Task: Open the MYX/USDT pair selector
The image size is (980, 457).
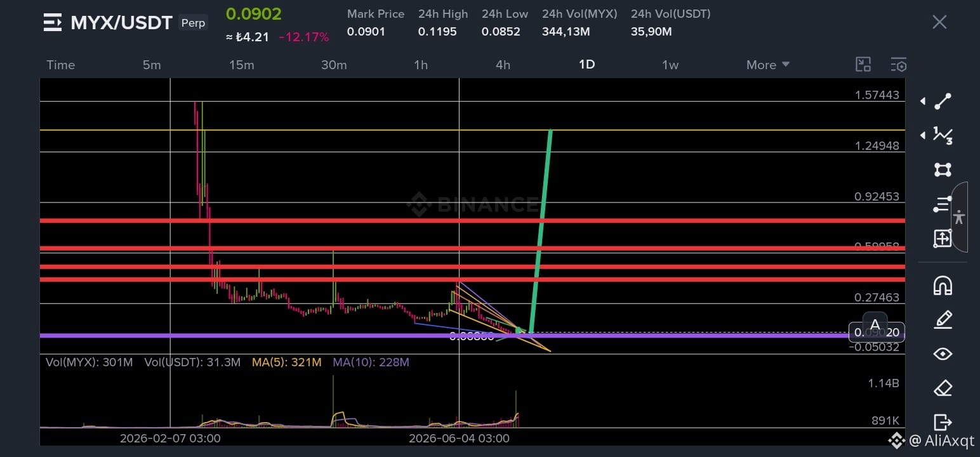Action: click(121, 23)
